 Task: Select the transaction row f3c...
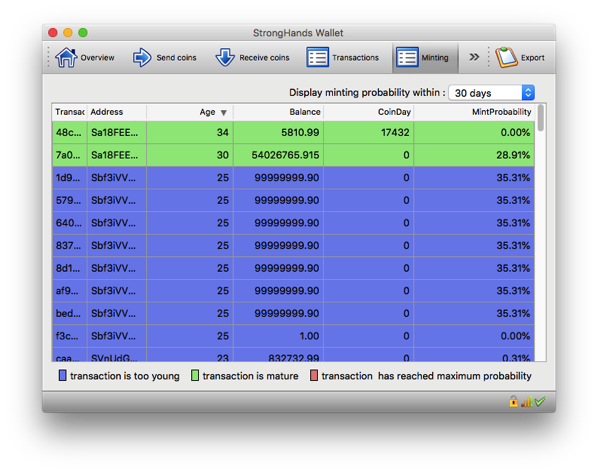(293, 336)
